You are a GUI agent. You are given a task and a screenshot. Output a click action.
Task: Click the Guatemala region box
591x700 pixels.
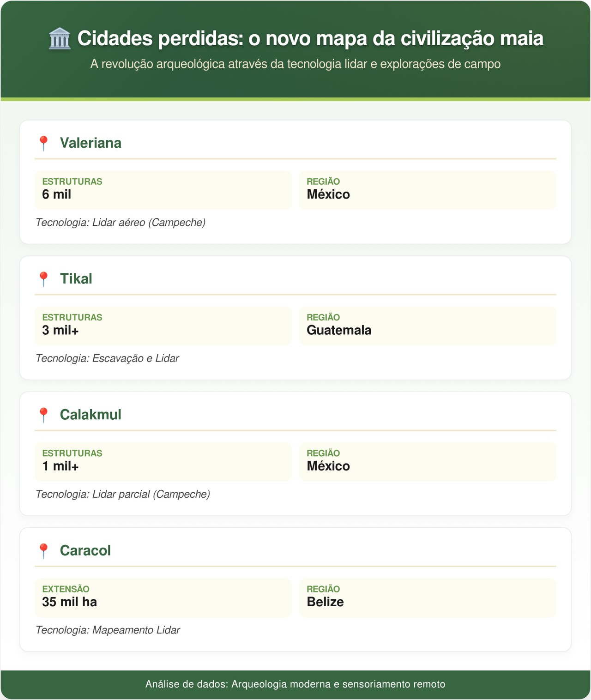[427, 326]
